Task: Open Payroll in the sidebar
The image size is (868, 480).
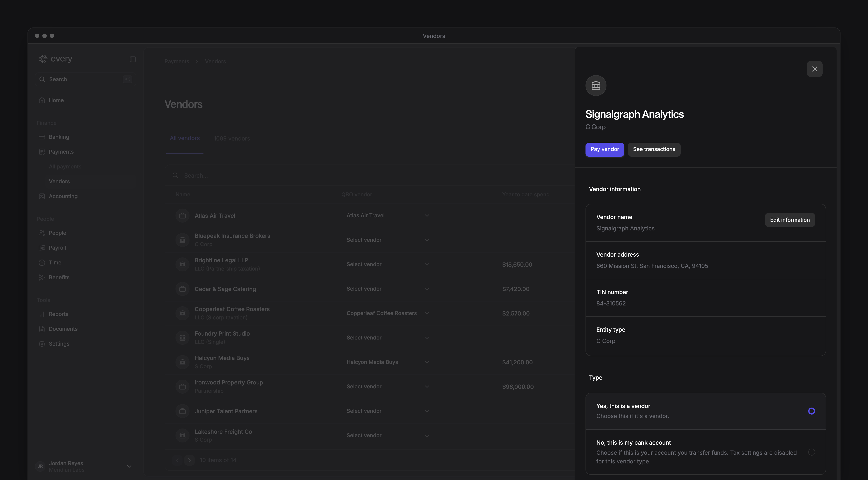Action: click(57, 248)
